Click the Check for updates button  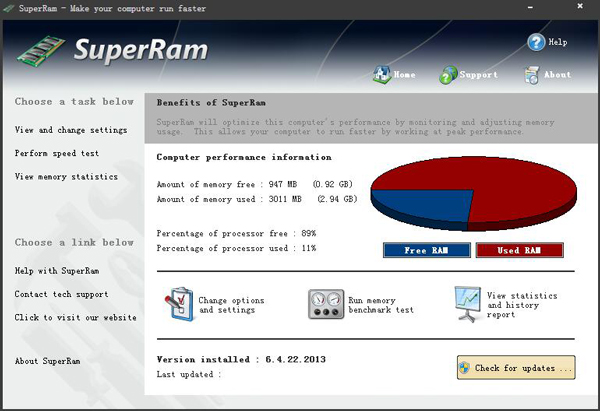516,367
